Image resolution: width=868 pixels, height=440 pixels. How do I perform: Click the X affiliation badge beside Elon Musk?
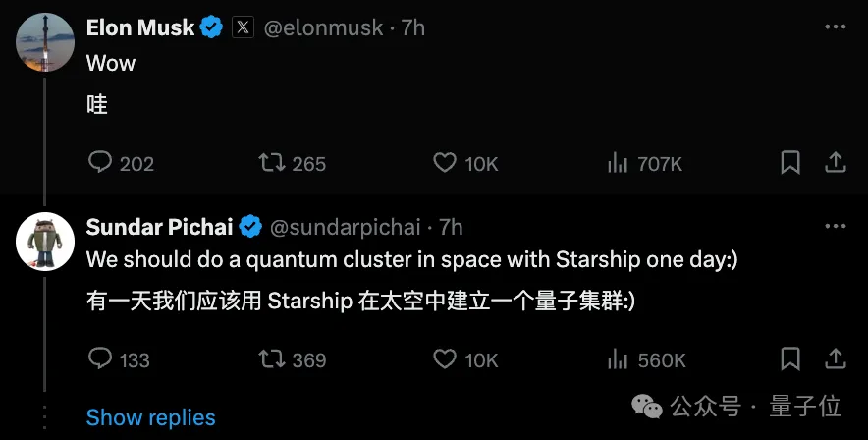(243, 27)
